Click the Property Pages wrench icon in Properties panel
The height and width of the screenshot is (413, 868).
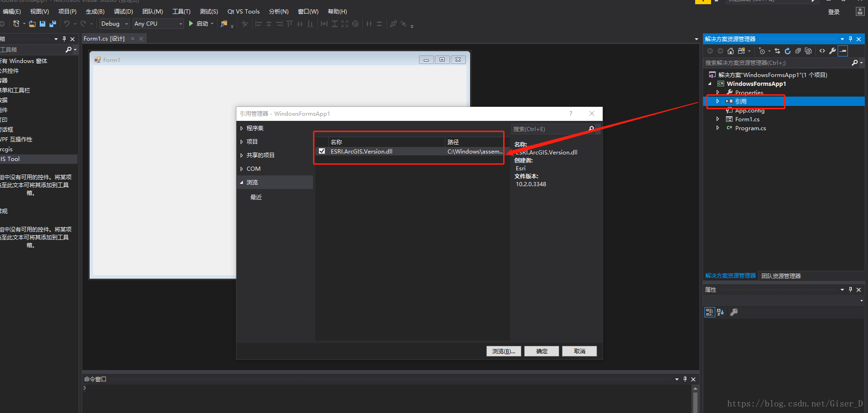(x=734, y=312)
